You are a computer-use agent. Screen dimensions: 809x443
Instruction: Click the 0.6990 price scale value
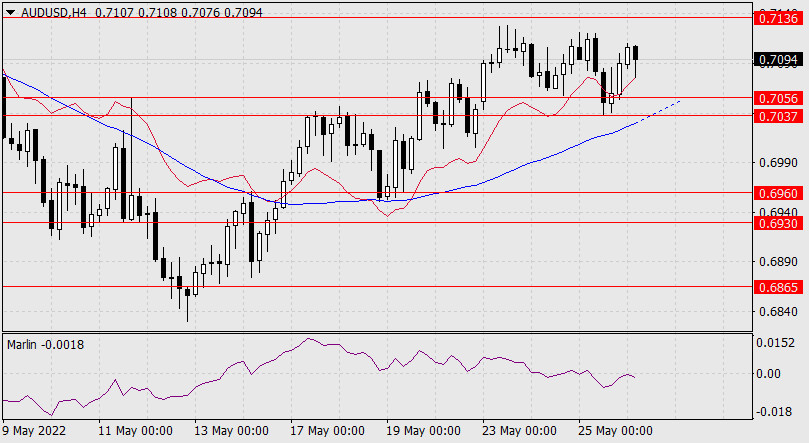pyautogui.click(x=779, y=163)
